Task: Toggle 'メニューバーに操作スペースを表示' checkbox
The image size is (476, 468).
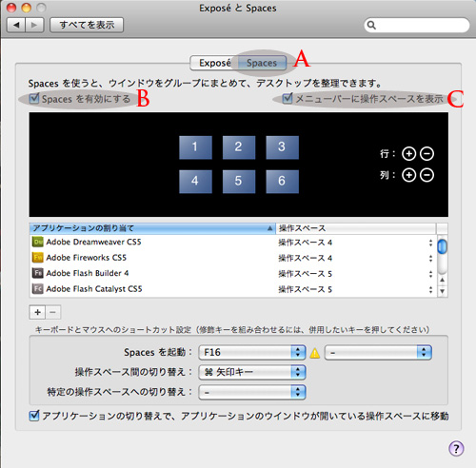Action: 288,98
